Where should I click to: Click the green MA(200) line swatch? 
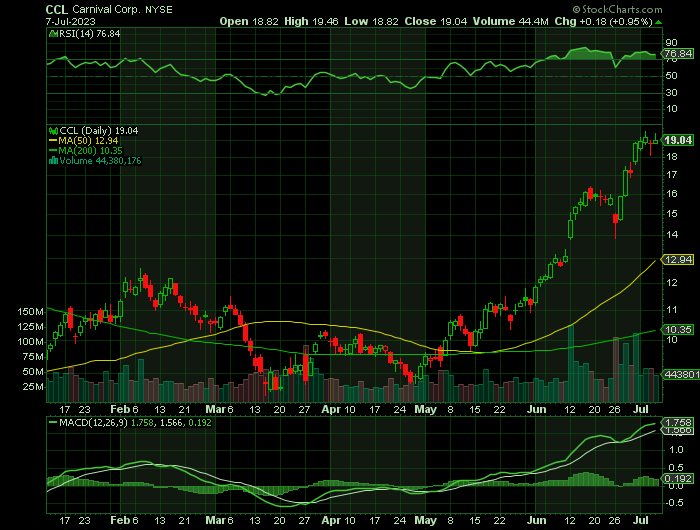(53, 151)
